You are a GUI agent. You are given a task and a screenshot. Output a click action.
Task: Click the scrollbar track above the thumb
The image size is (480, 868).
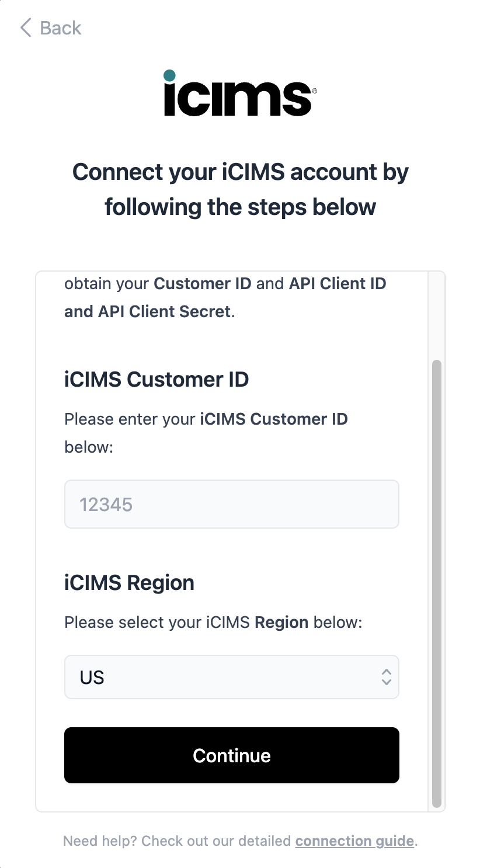[x=436, y=315]
